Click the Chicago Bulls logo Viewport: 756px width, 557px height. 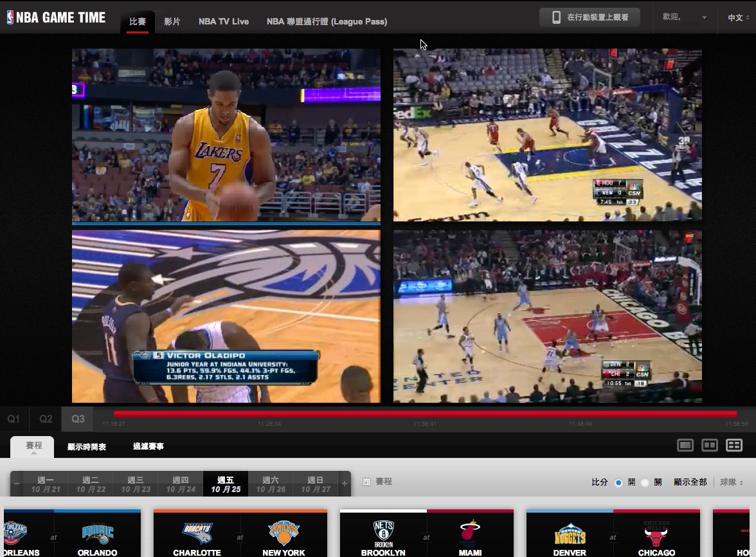[x=656, y=533]
